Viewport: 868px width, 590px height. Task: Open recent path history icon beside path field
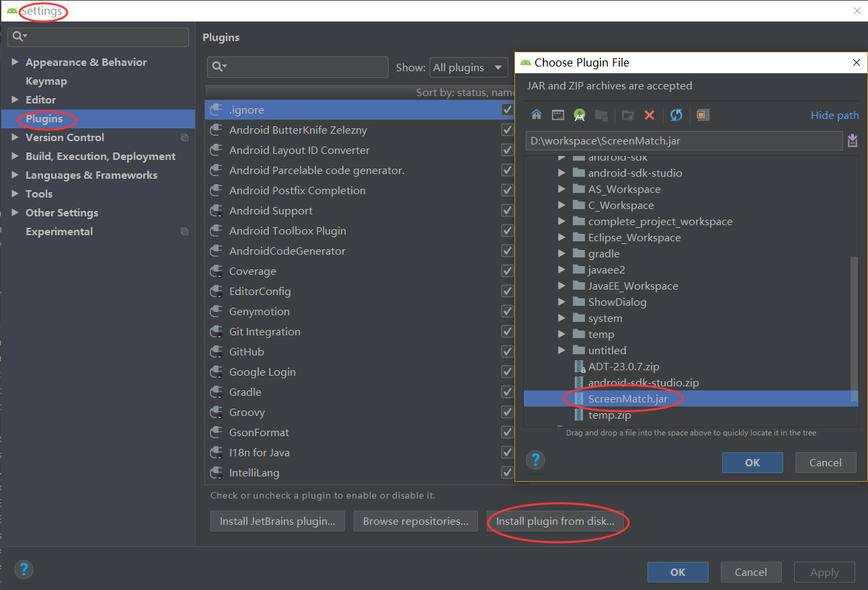(852, 140)
